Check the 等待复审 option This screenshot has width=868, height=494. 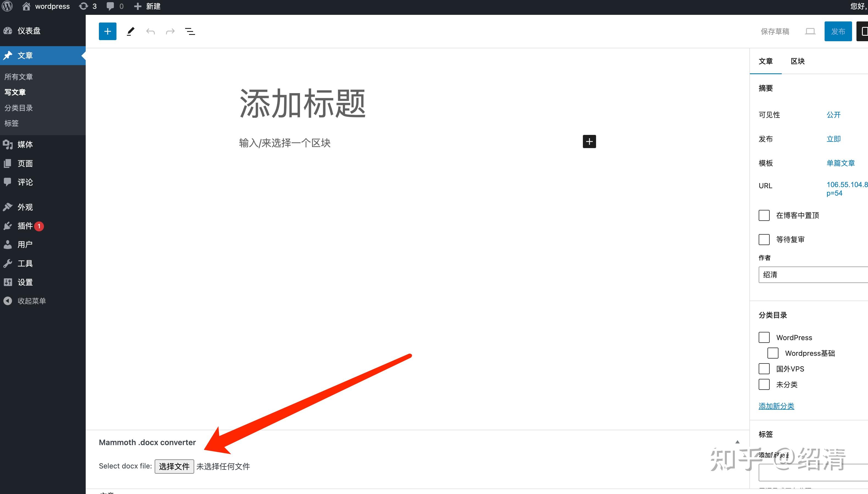pos(764,239)
